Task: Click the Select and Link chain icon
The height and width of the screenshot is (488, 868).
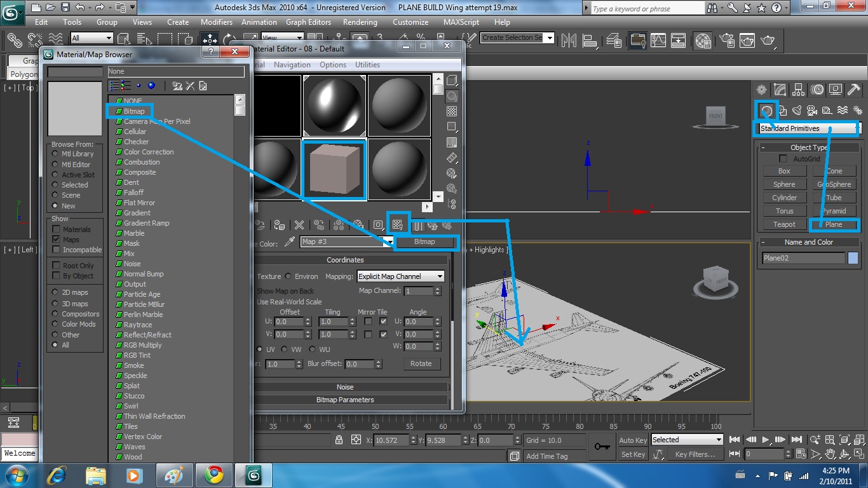Action: pyautogui.click(x=15, y=39)
